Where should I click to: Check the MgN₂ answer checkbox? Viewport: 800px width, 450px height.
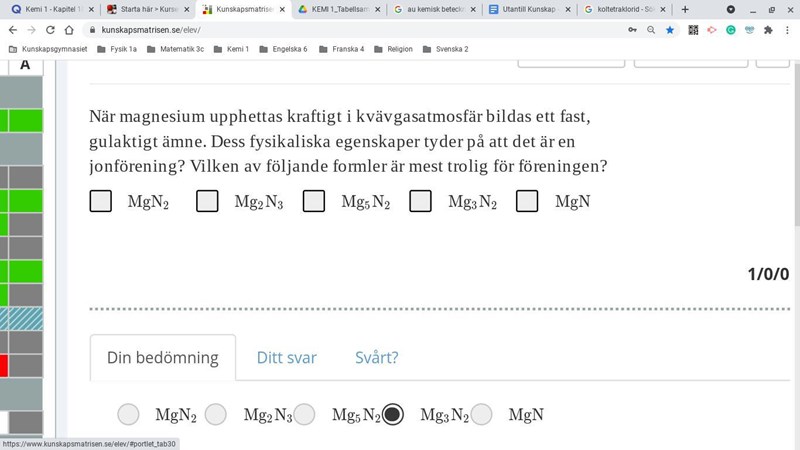pyautogui.click(x=101, y=201)
